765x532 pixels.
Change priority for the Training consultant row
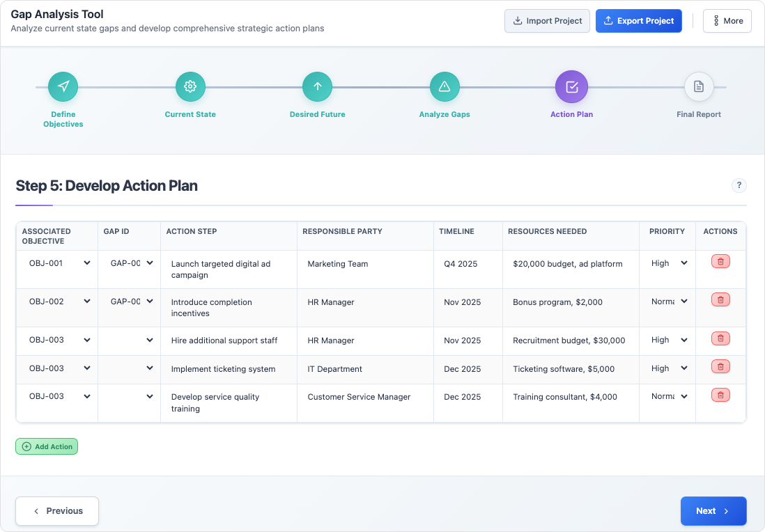[x=667, y=396]
